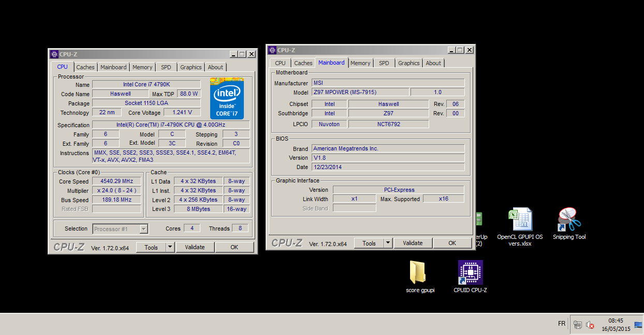Click the Technology value 22 nm

click(x=107, y=112)
